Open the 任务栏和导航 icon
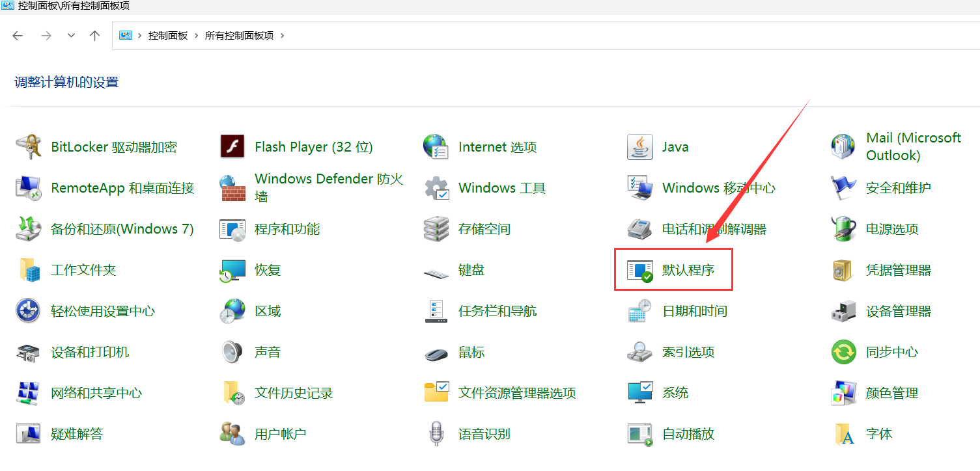 tap(436, 311)
